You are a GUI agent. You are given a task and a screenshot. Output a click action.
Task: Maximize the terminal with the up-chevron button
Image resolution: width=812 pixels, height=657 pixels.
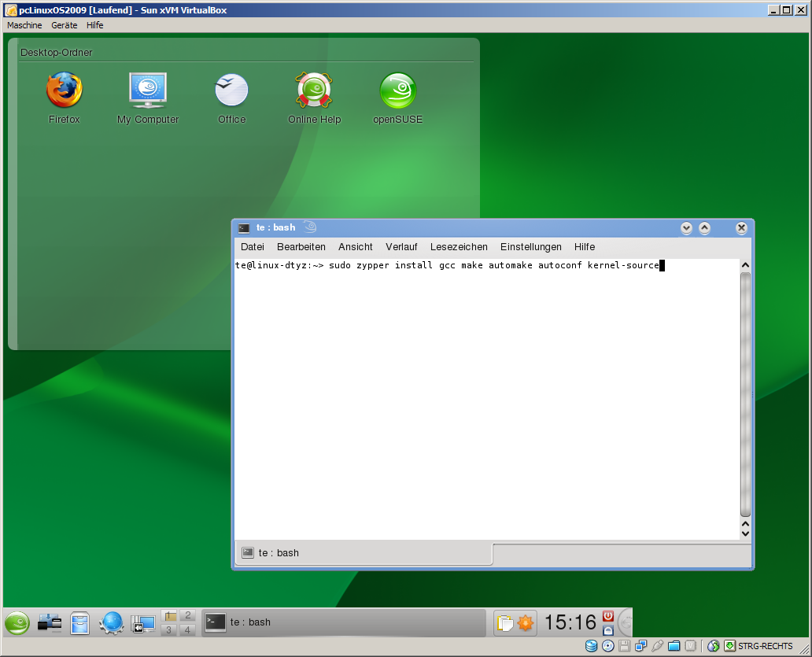click(704, 228)
